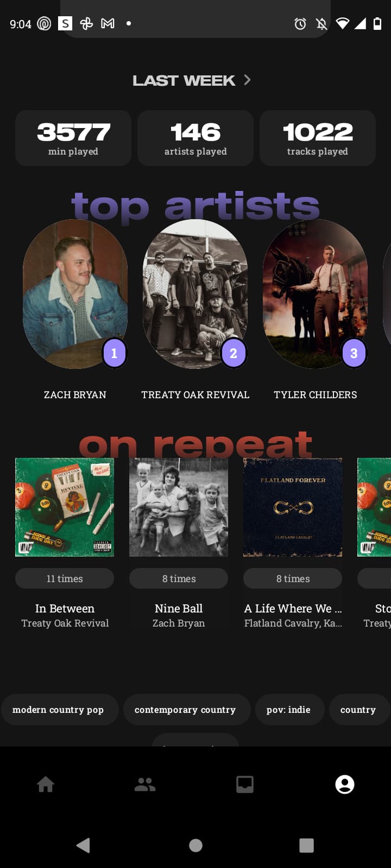The height and width of the screenshot is (868, 391).
Task: Tap the Android home circle button
Action: 195,845
